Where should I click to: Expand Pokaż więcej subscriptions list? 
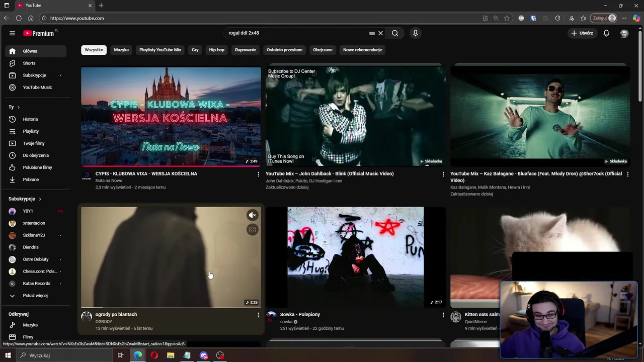click(x=36, y=296)
